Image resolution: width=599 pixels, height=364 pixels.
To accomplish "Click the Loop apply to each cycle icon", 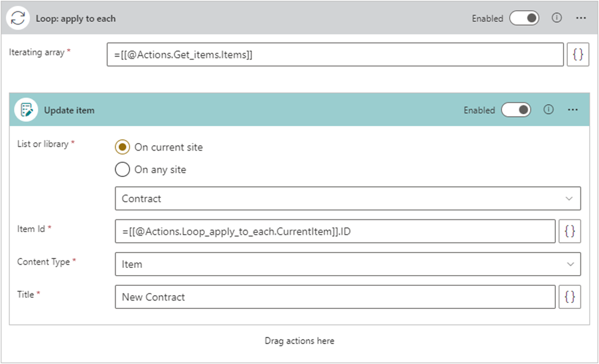I will (19, 18).
